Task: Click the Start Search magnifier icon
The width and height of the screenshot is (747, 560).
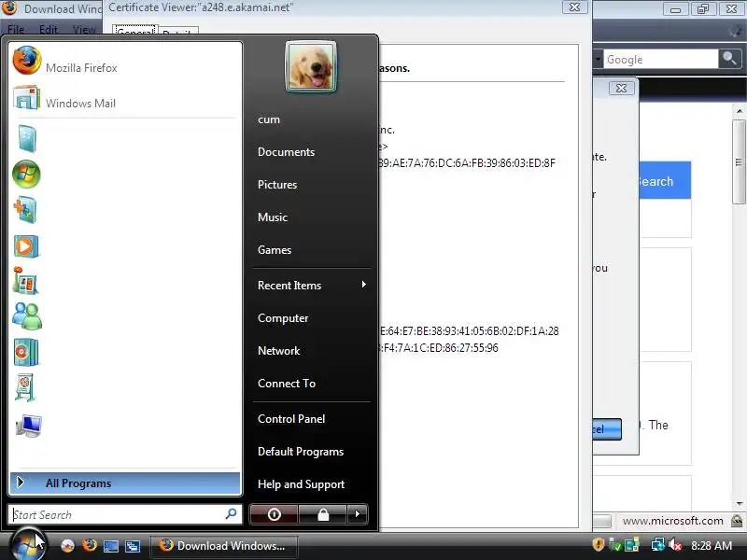Action: 231,514
